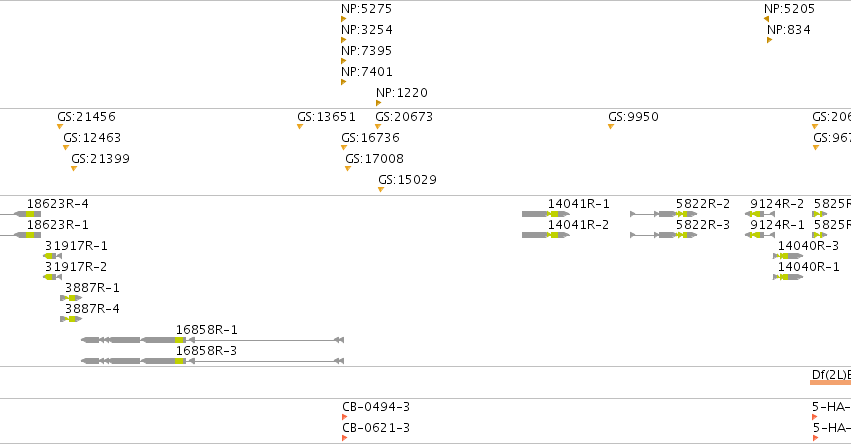Click the 5822R-3 transcript label
This screenshot has height=444, width=851.
[x=703, y=225]
